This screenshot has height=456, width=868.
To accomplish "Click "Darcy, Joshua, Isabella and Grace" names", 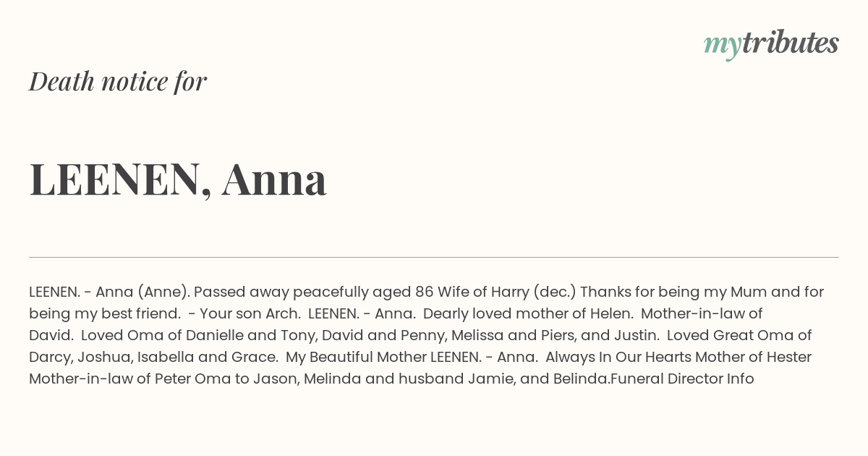I will point(153,358).
